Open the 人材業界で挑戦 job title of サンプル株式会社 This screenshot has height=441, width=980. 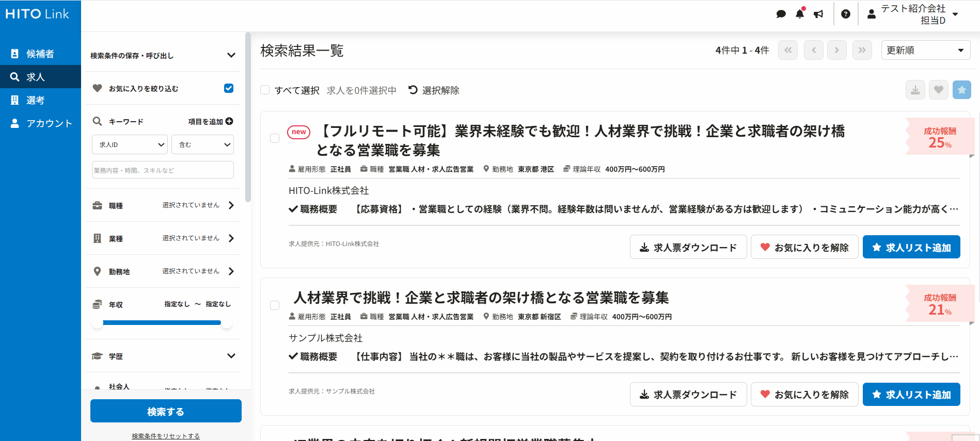click(481, 298)
